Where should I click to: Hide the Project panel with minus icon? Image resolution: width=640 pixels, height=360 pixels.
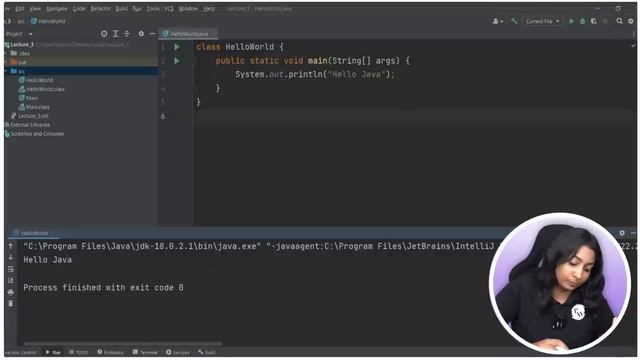tap(152, 34)
